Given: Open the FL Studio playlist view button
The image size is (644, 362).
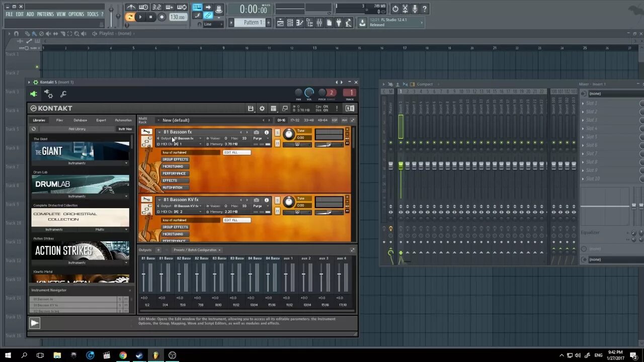Looking at the screenshot, I should click(x=281, y=23).
